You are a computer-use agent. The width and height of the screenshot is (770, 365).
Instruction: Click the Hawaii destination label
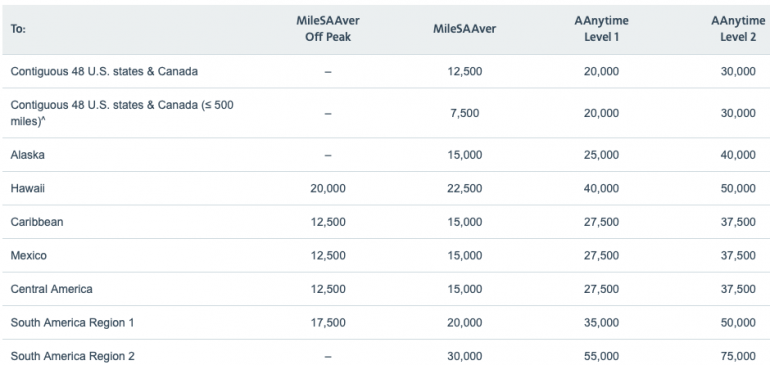pos(28,188)
